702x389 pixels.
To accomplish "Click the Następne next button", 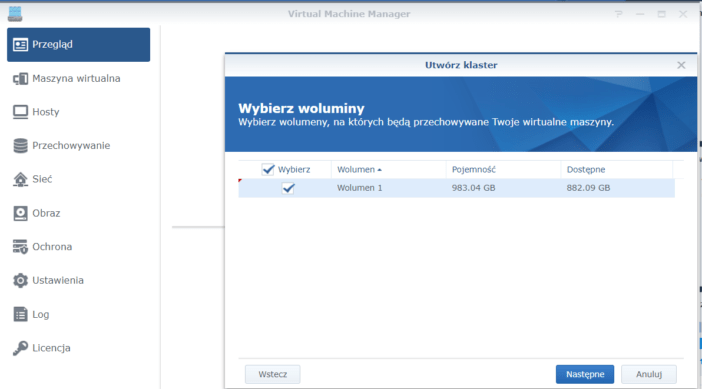I will (585, 374).
